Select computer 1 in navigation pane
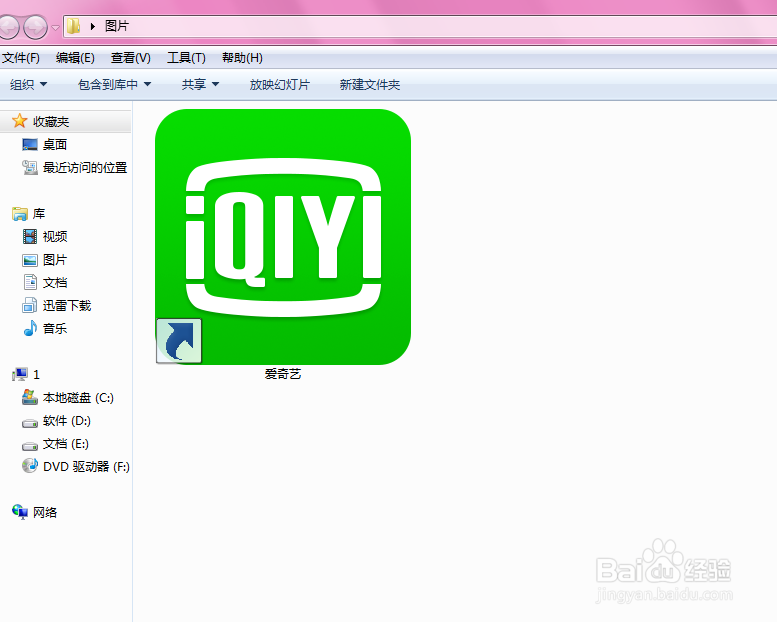Viewport: 777px width, 622px height. [36, 375]
